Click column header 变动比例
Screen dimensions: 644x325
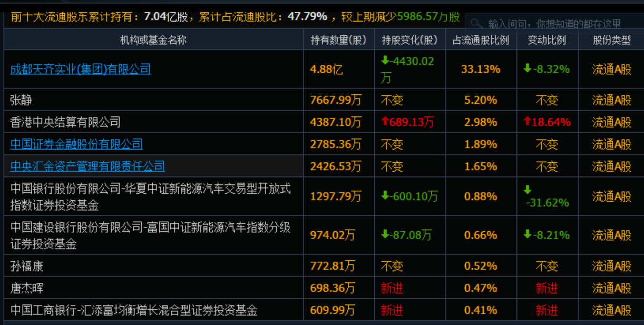547,40
